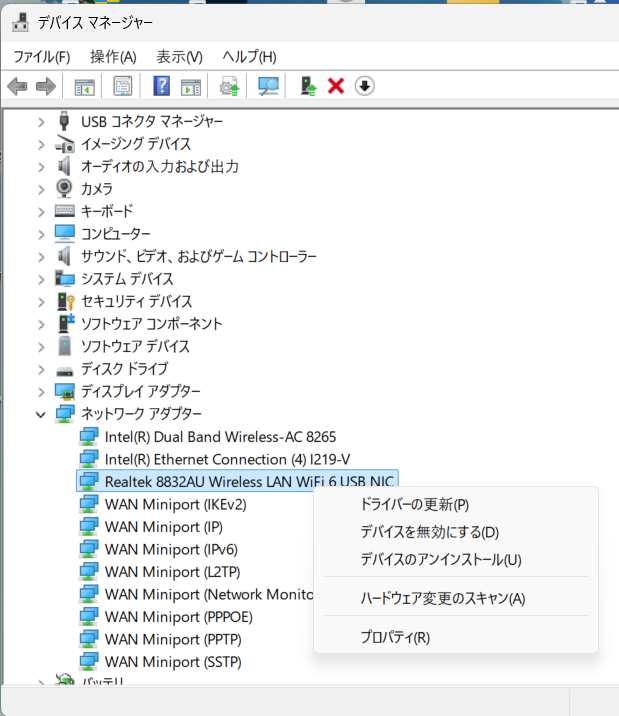The image size is (619, 716).
Task: Choose ハードウェア変更のスキャン(A) from context menu
Action: (443, 598)
